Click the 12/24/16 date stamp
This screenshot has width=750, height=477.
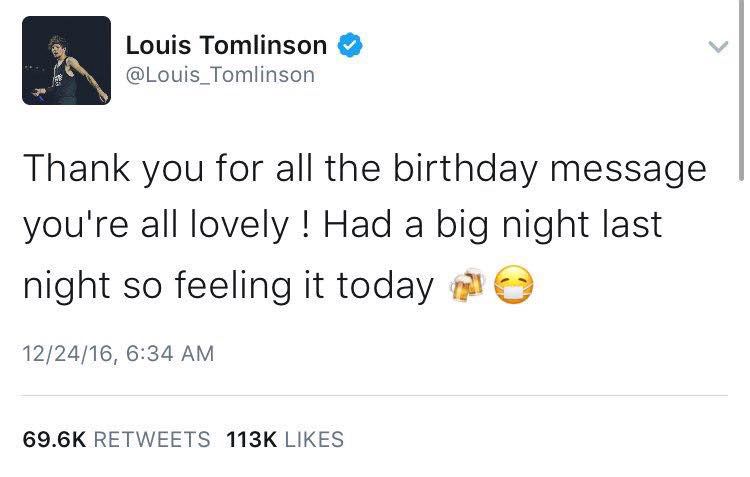click(67, 355)
